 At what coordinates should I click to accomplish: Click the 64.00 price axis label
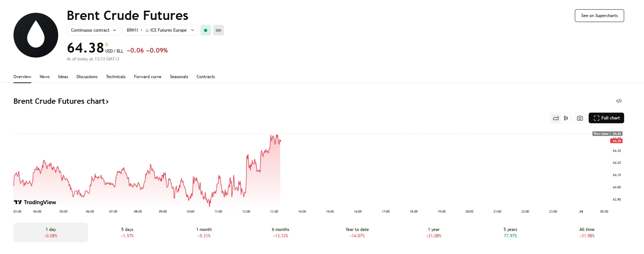tap(617, 187)
